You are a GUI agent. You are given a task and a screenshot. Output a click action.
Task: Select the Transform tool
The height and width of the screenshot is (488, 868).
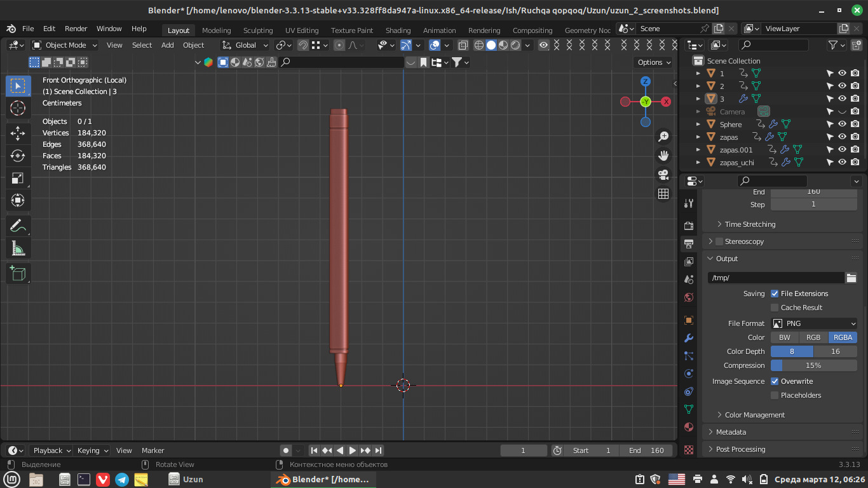tap(18, 201)
